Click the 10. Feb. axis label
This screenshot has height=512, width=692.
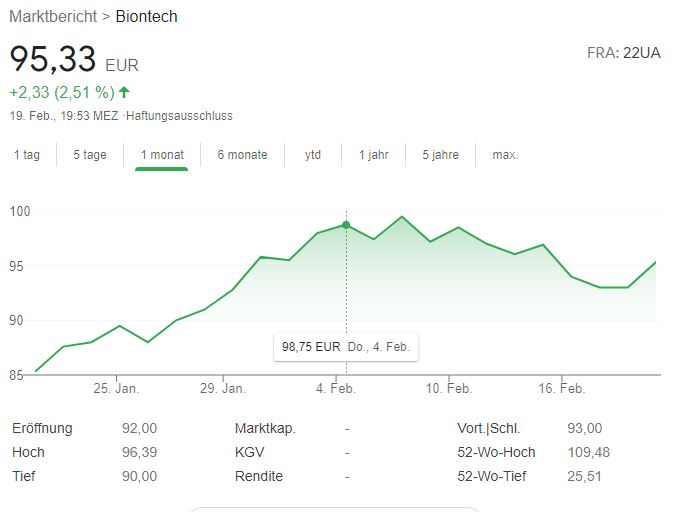[449, 388]
